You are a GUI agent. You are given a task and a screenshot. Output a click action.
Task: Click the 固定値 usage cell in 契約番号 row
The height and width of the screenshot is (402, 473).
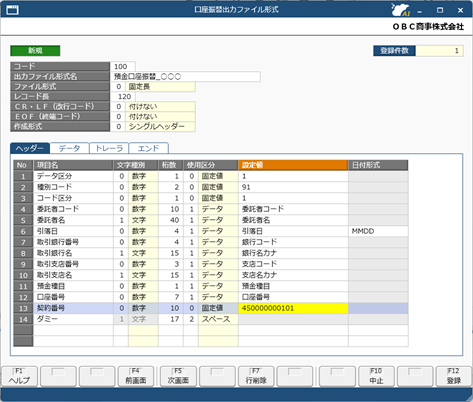(x=218, y=308)
